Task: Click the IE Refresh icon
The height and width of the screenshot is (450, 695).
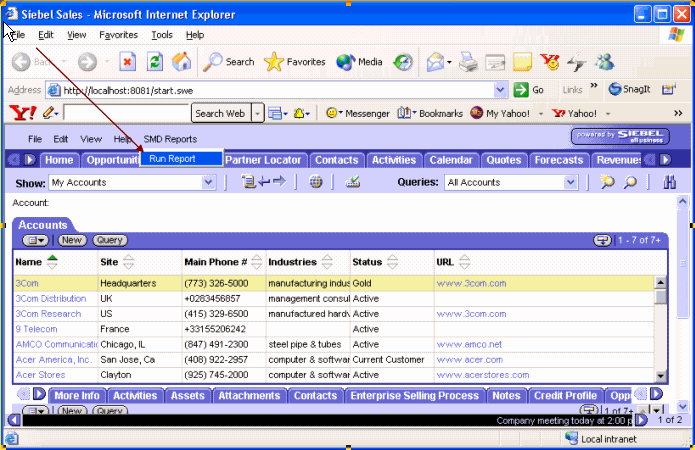Action: (154, 62)
